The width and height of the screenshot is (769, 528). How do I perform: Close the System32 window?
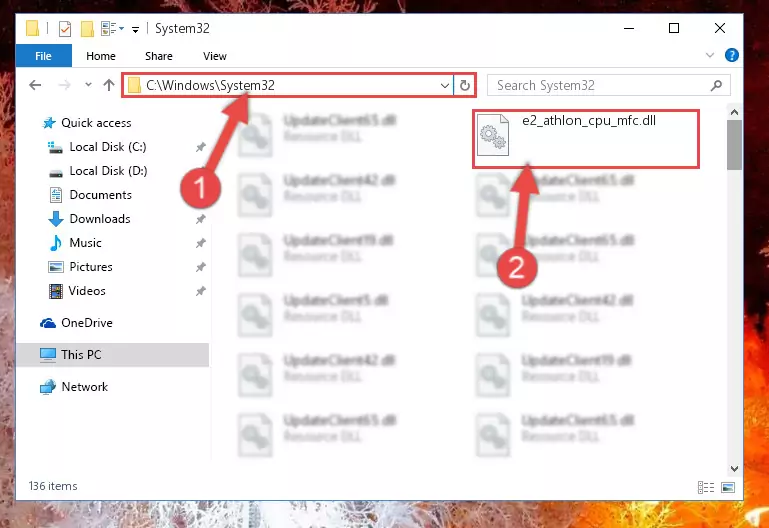coord(719,28)
